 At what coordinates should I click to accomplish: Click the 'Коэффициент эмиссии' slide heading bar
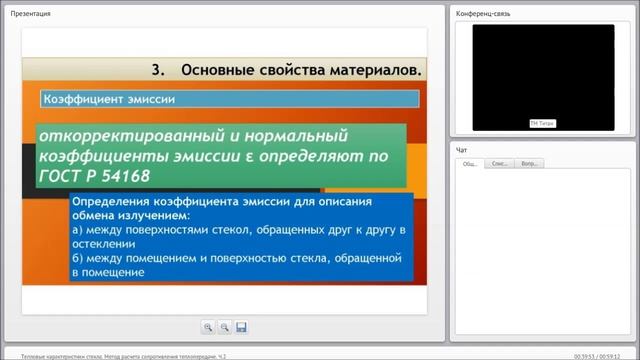[x=230, y=99]
